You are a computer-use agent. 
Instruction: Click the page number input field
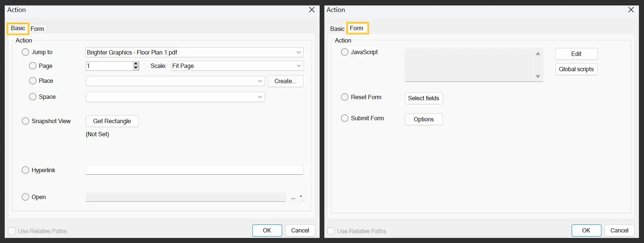click(109, 66)
